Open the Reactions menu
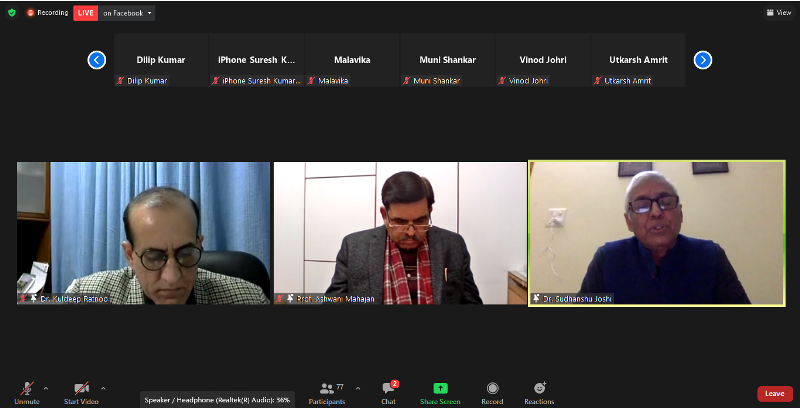800x408 pixels. pos(539,388)
